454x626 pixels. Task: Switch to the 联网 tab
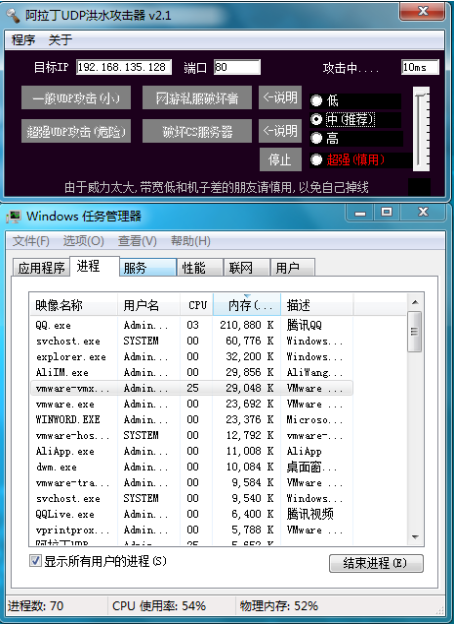(x=246, y=267)
